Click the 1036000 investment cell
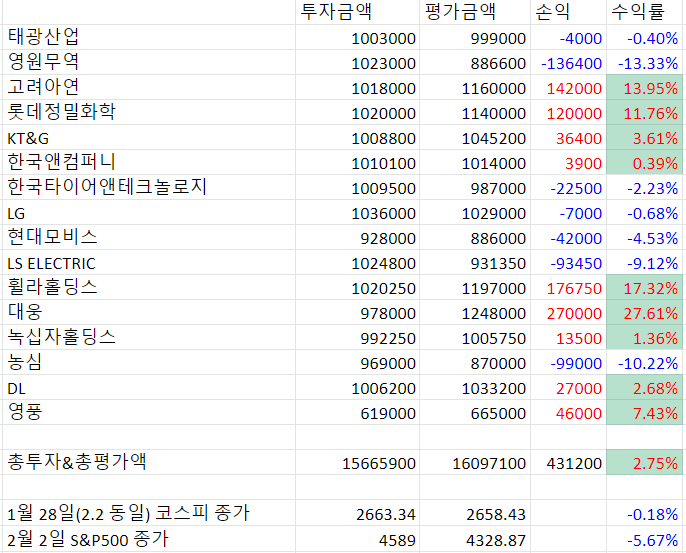Viewport: 686px width, 553px height. click(x=357, y=212)
